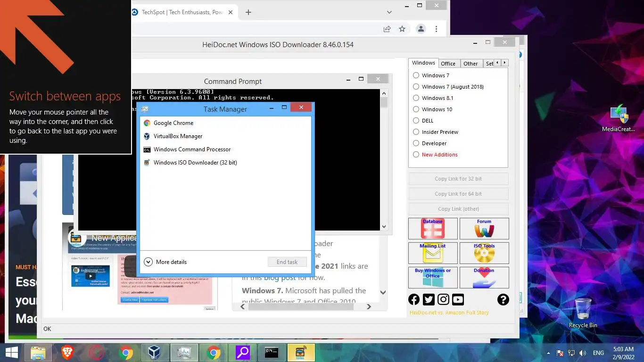Launch Brave browser from the taskbar

click(67, 353)
